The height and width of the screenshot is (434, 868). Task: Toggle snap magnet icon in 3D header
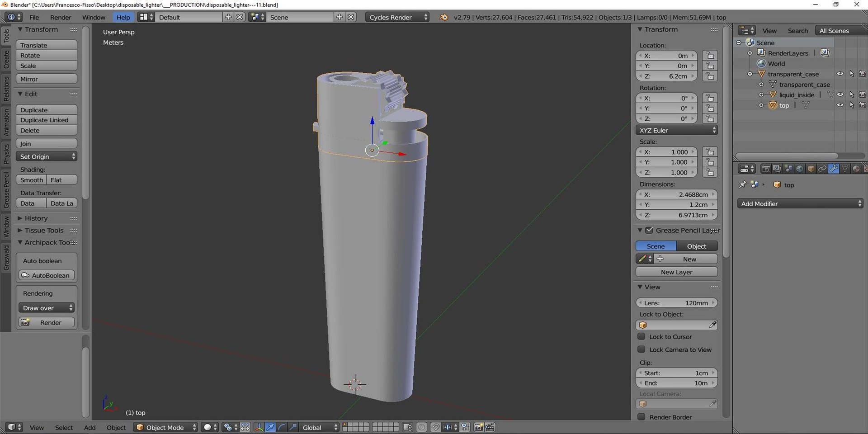tap(435, 427)
